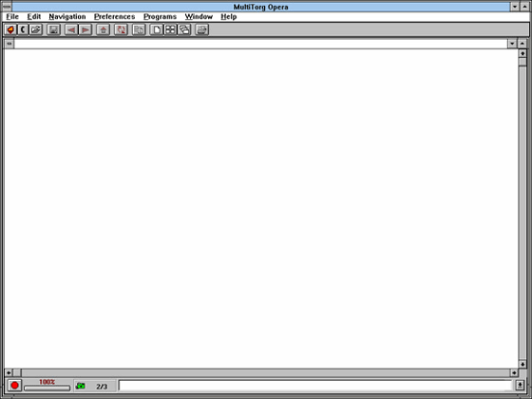Image resolution: width=532 pixels, height=399 pixels.
Task: Cascade windows using the overlapping windows icon
Action: click(x=184, y=29)
